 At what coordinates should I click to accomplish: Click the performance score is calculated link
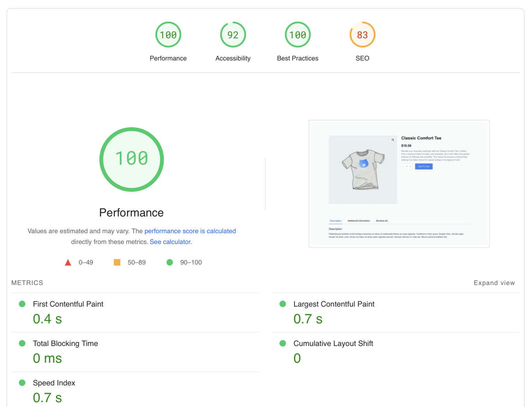[190, 231]
